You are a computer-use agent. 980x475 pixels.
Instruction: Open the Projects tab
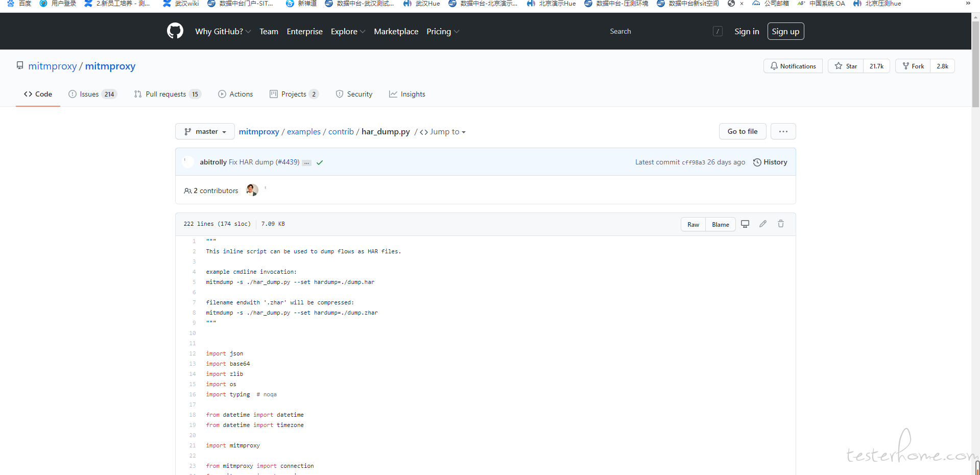click(294, 94)
